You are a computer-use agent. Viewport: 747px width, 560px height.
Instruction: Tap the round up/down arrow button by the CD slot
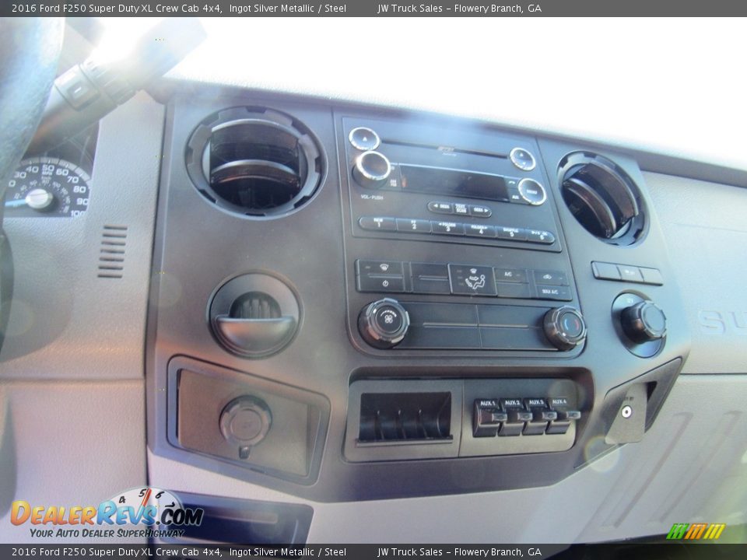pyautogui.click(x=522, y=159)
